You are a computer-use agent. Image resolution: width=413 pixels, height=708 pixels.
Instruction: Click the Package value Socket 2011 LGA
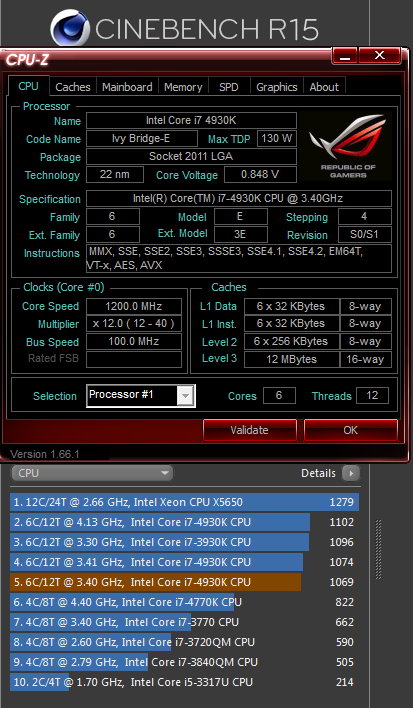point(191,157)
